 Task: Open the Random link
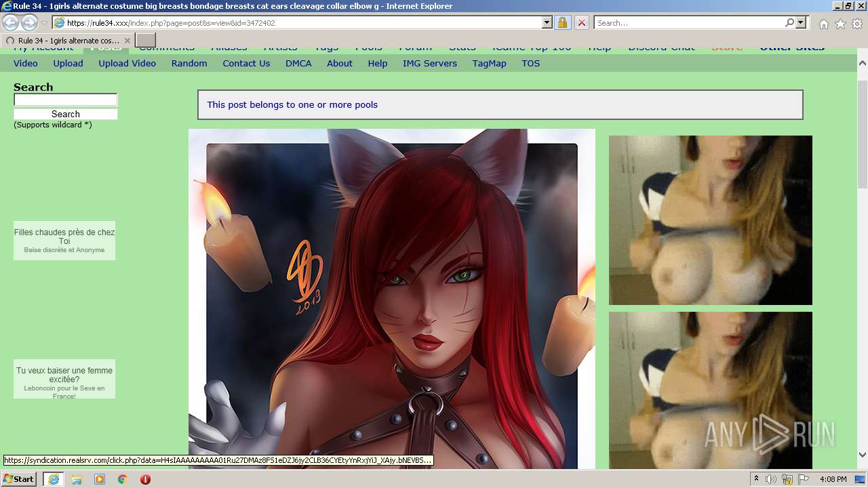[x=189, y=63]
